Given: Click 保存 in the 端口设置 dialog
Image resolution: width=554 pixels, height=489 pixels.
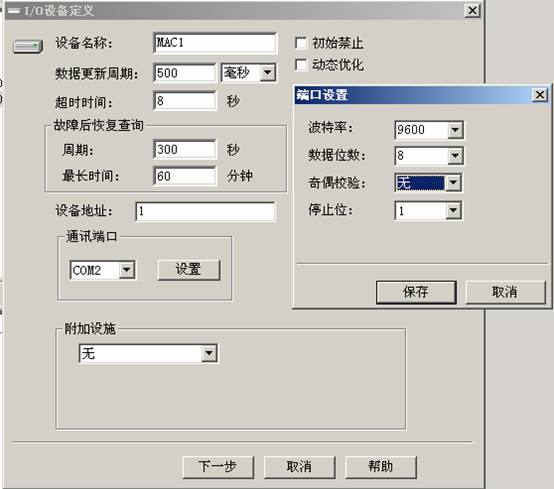Looking at the screenshot, I should click(x=416, y=292).
